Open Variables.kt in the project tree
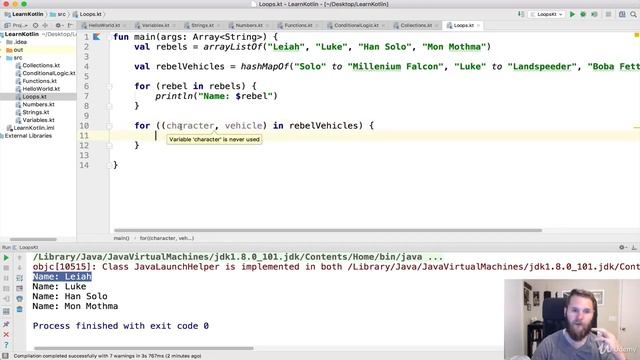Screen dimensions: 640x360 [35, 120]
